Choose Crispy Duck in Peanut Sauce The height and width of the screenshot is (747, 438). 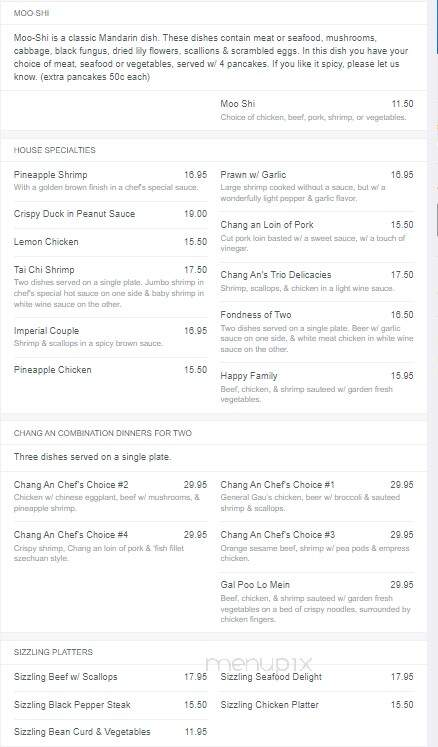pyautogui.click(x=110, y=214)
